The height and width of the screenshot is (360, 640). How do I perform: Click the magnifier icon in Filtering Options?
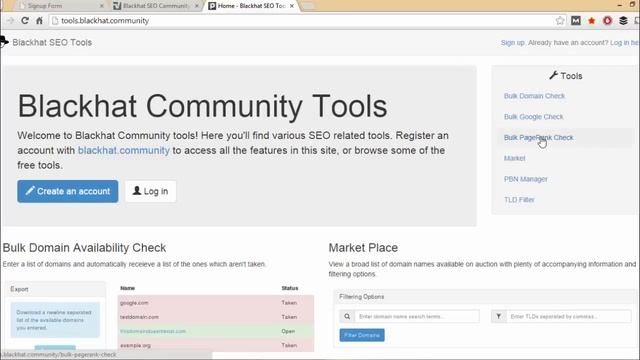[x=347, y=316]
